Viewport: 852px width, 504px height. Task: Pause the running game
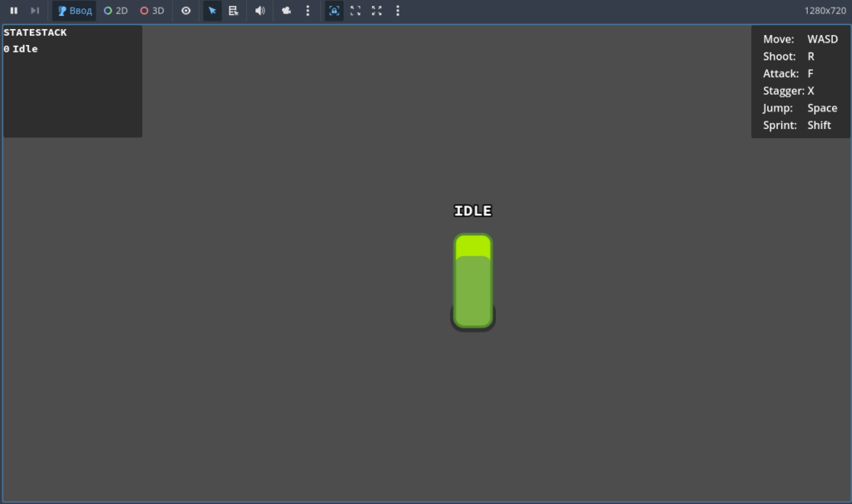13,10
